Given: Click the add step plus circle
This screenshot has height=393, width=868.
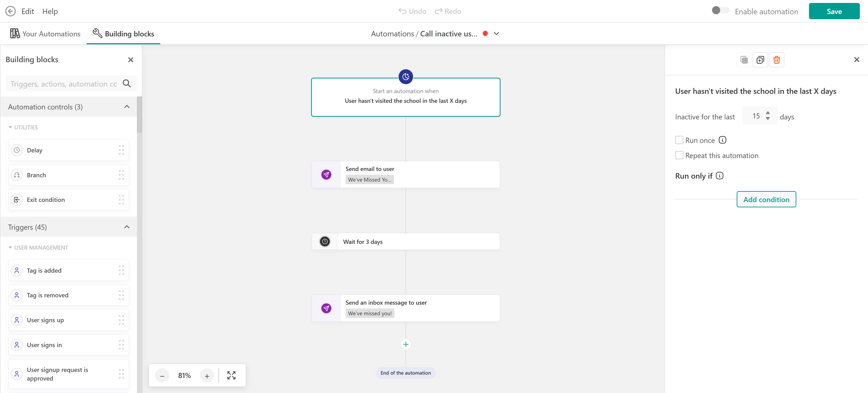Looking at the screenshot, I should pyautogui.click(x=406, y=344).
